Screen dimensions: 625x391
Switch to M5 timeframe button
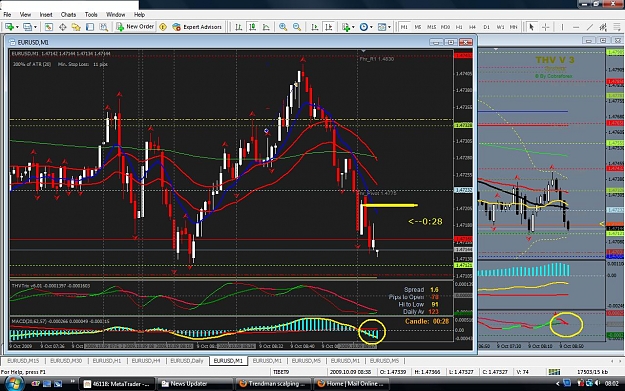(x=418, y=27)
